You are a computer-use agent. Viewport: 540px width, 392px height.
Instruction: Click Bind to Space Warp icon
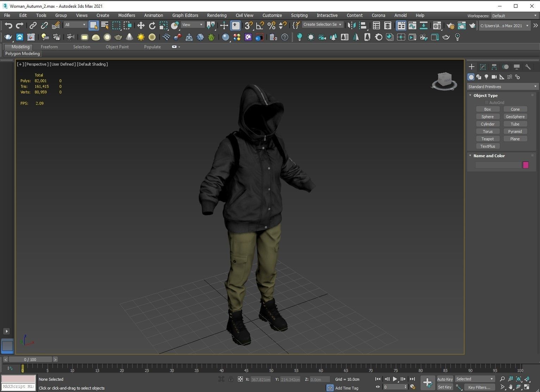[56, 25]
